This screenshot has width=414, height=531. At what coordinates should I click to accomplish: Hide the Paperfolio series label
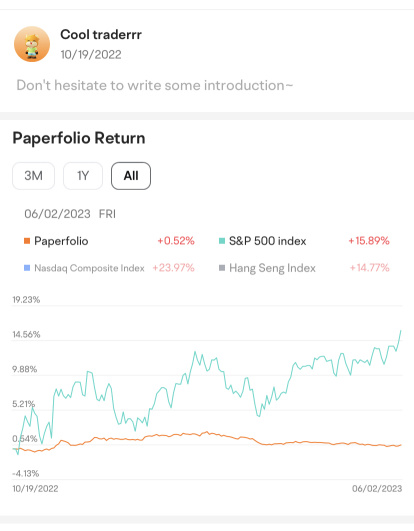[x=61, y=241]
